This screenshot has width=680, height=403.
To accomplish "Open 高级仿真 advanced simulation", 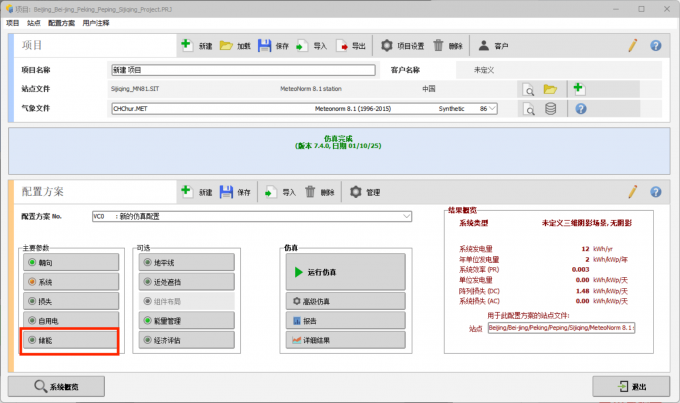I will pos(346,301).
